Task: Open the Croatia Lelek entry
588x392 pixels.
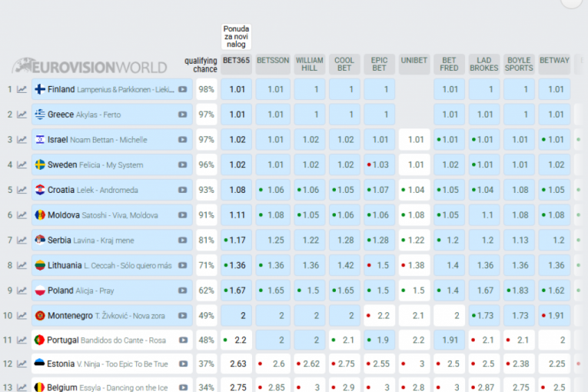Action: click(x=111, y=190)
